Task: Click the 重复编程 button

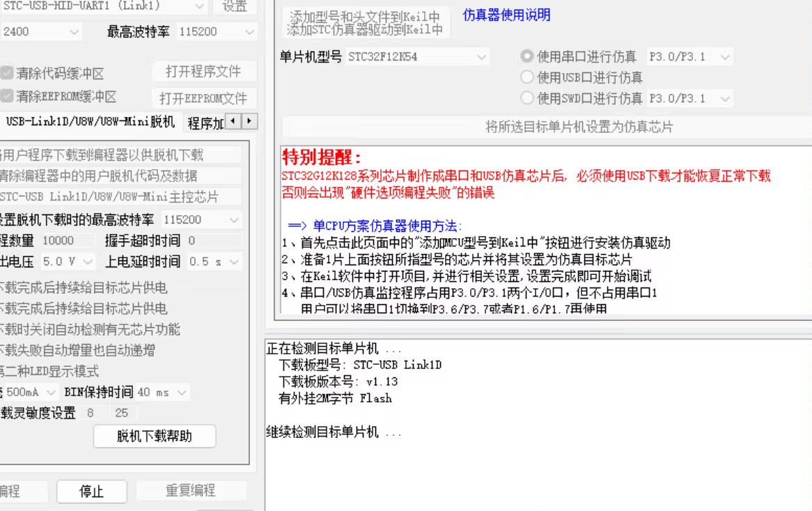Action: tap(191, 490)
